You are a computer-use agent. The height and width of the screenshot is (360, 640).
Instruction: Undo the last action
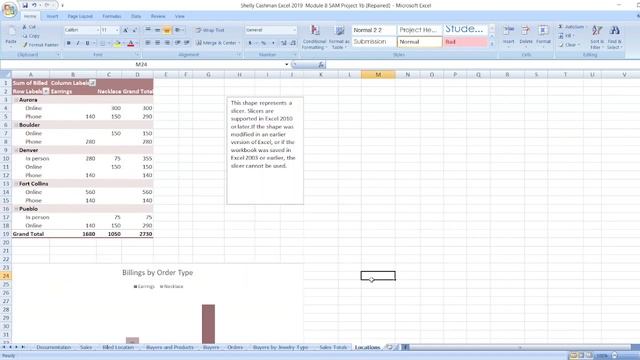click(x=34, y=5)
